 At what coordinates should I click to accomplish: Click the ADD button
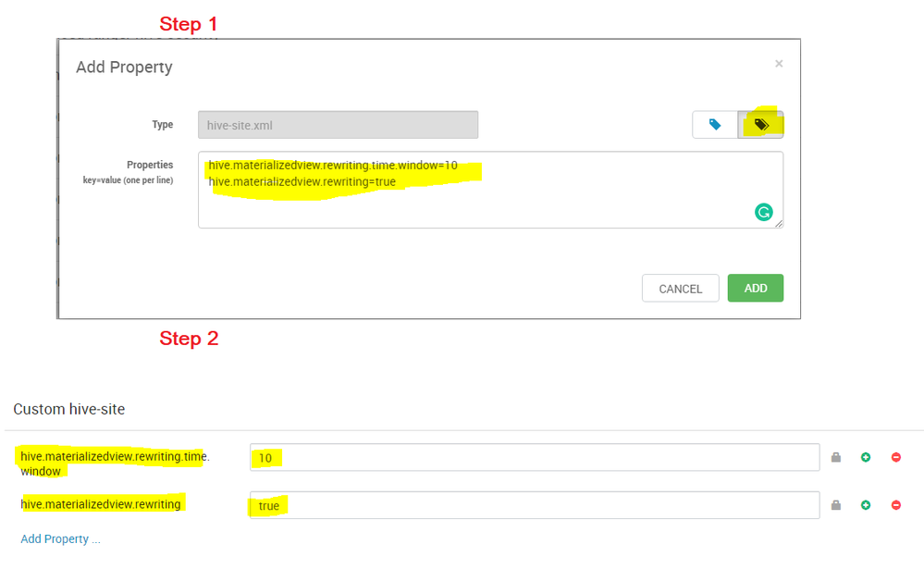756,288
